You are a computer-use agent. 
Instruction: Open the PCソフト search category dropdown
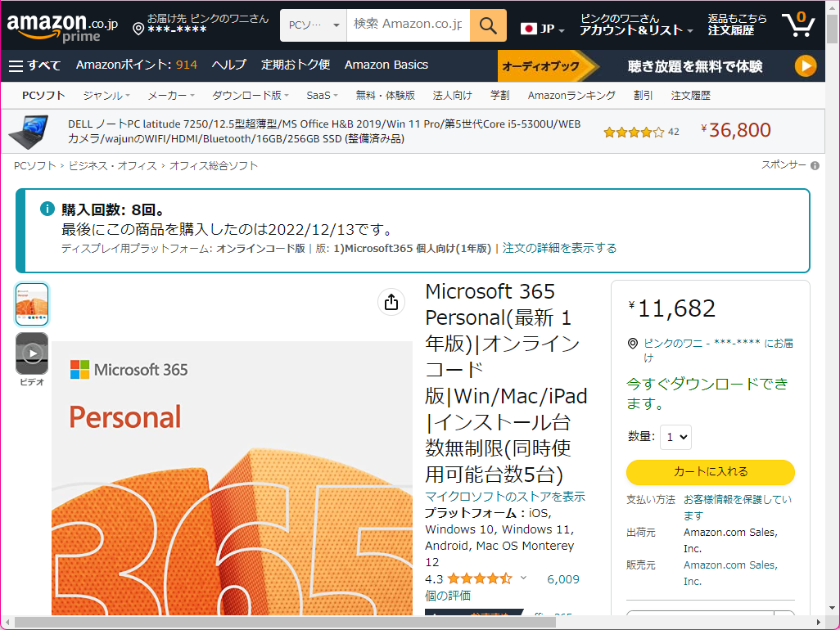click(314, 25)
